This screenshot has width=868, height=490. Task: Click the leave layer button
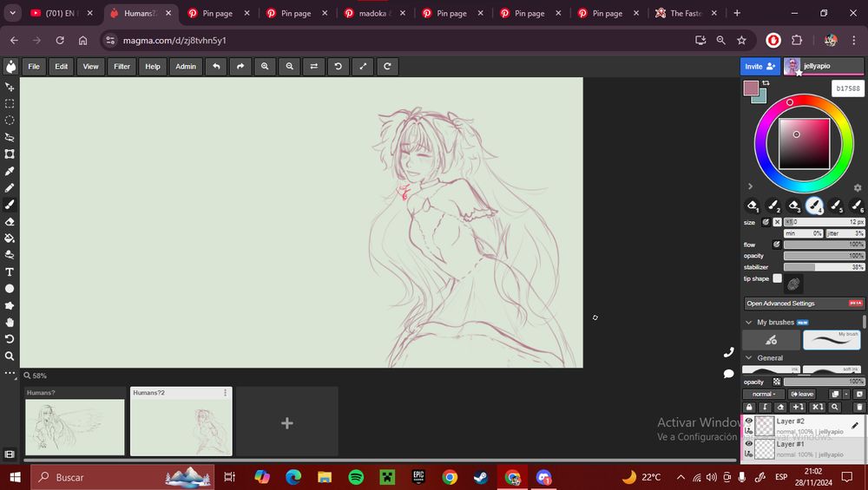tap(802, 394)
